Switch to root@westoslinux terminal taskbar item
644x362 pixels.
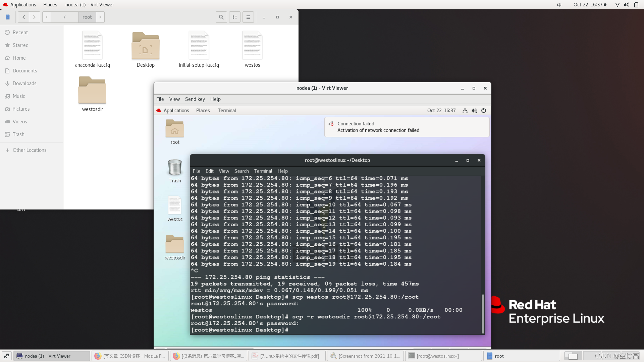(443, 356)
